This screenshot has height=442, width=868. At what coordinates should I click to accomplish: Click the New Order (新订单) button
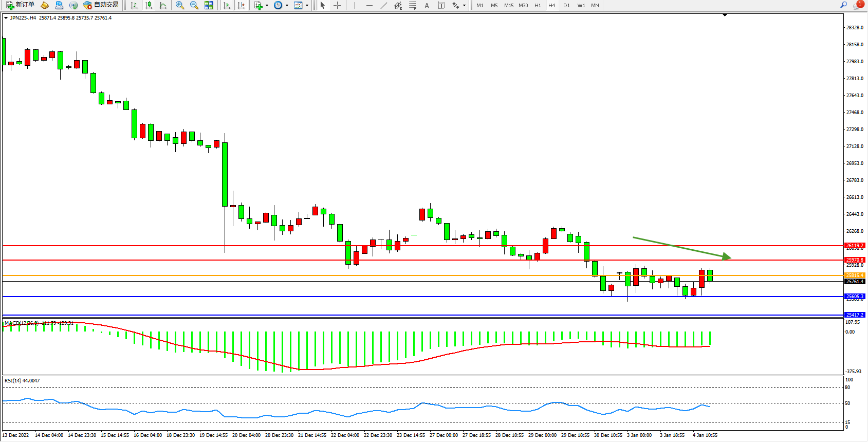21,5
